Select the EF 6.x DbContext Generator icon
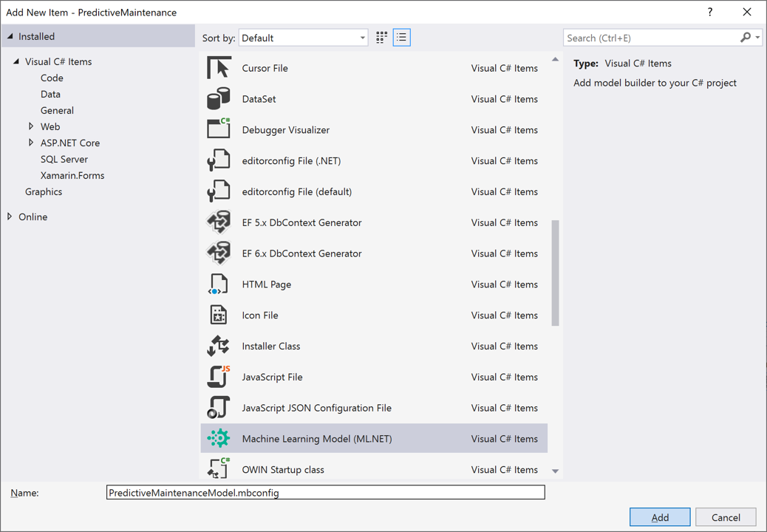The image size is (767, 532). pyautogui.click(x=219, y=253)
